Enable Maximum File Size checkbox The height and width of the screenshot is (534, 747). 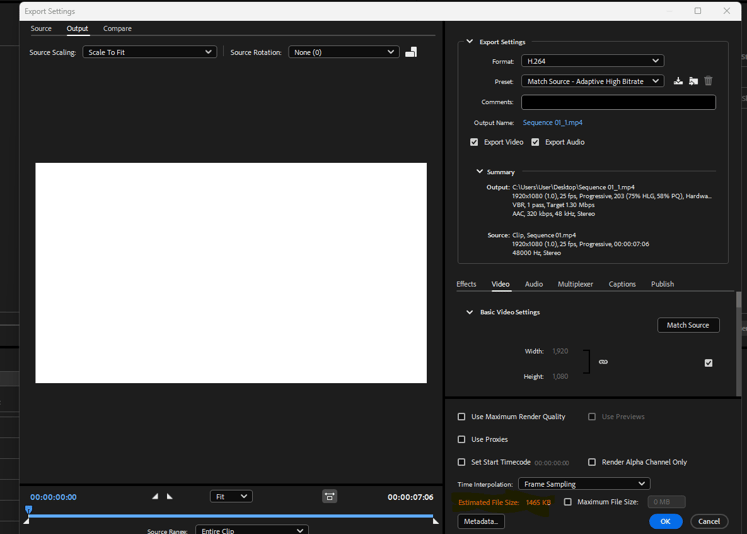pos(567,502)
